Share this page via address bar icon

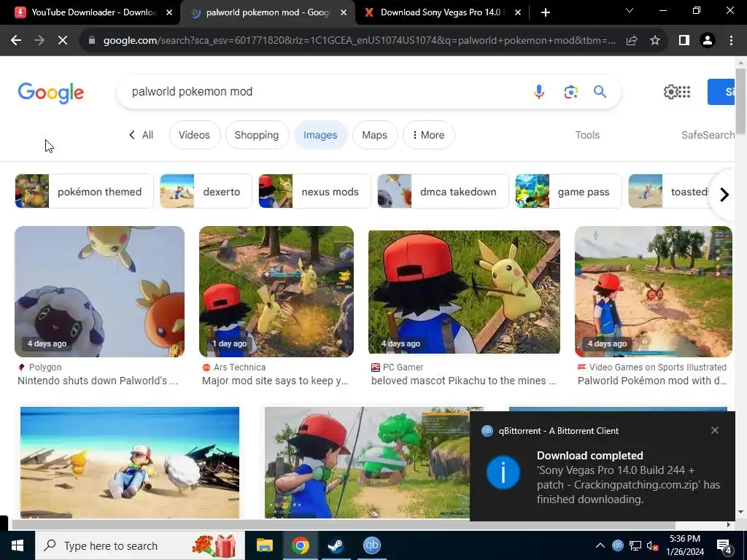tap(632, 41)
